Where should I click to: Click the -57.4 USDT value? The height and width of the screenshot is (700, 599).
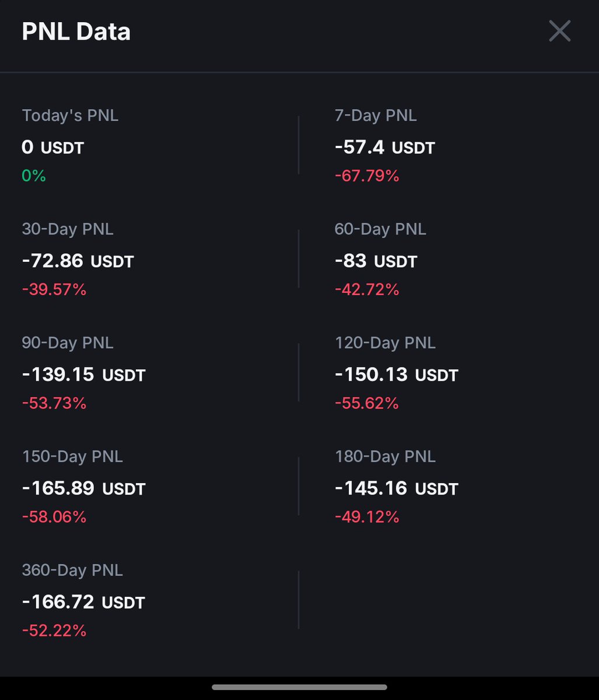[x=384, y=147]
